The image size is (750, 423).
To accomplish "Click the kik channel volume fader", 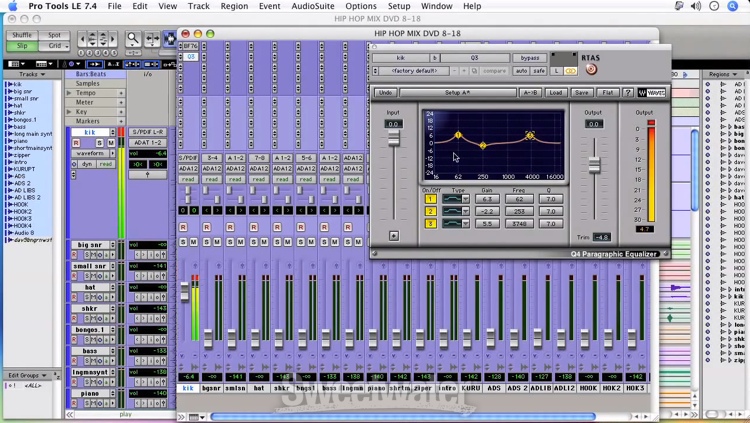I will (x=185, y=292).
